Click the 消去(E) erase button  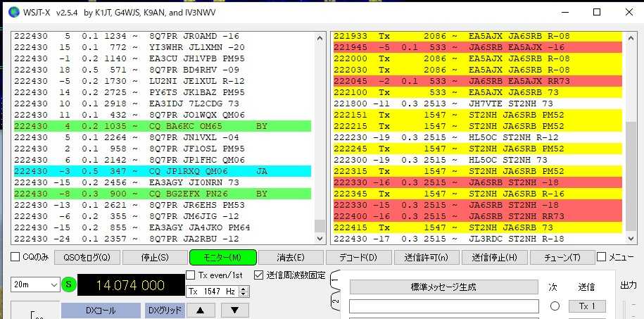coord(291,258)
